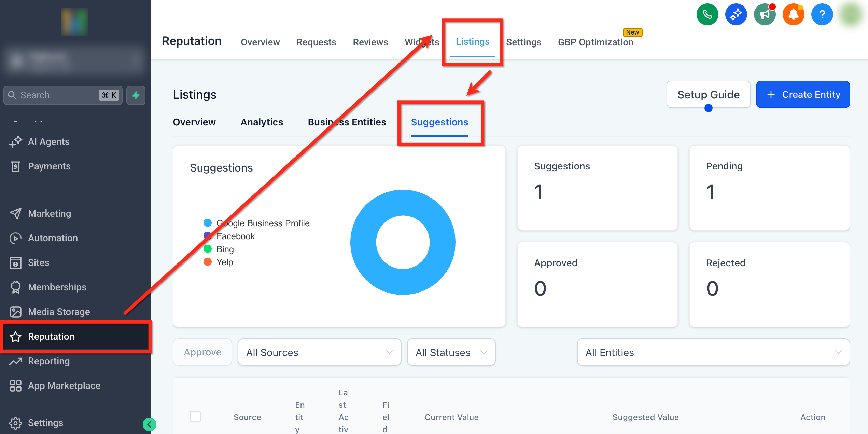This screenshot has height=434, width=868.
Task: Check the select-all checkbox in table header
Action: [x=195, y=417]
